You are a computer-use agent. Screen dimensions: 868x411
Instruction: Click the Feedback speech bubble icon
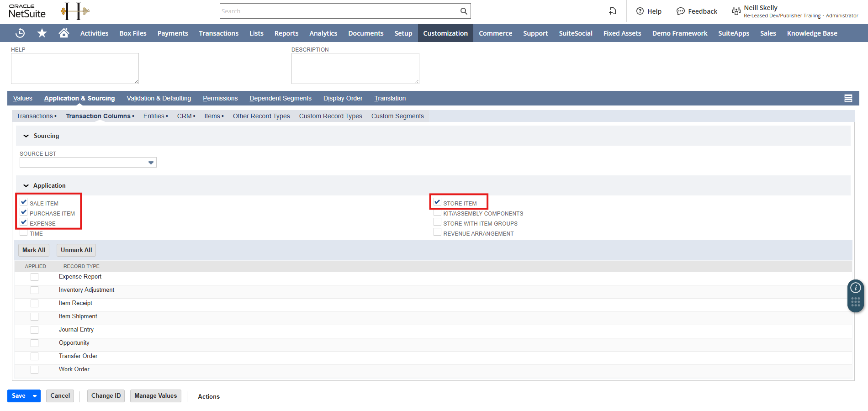click(680, 11)
